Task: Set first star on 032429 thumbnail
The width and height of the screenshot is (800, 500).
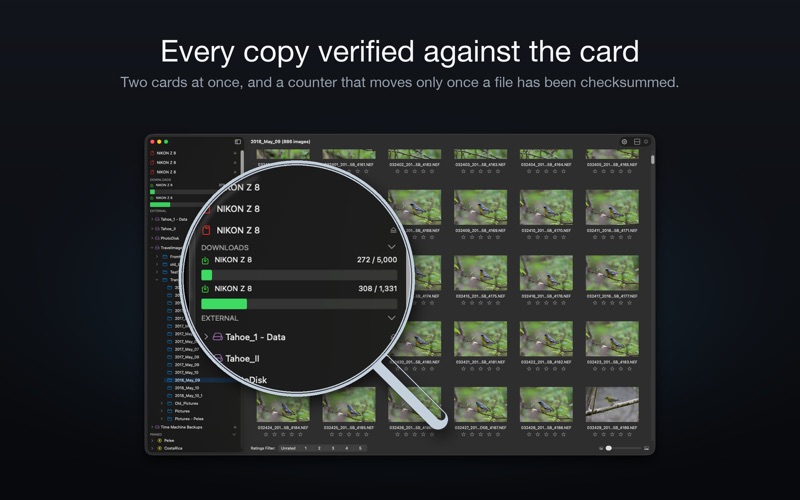Action: click(x=595, y=434)
